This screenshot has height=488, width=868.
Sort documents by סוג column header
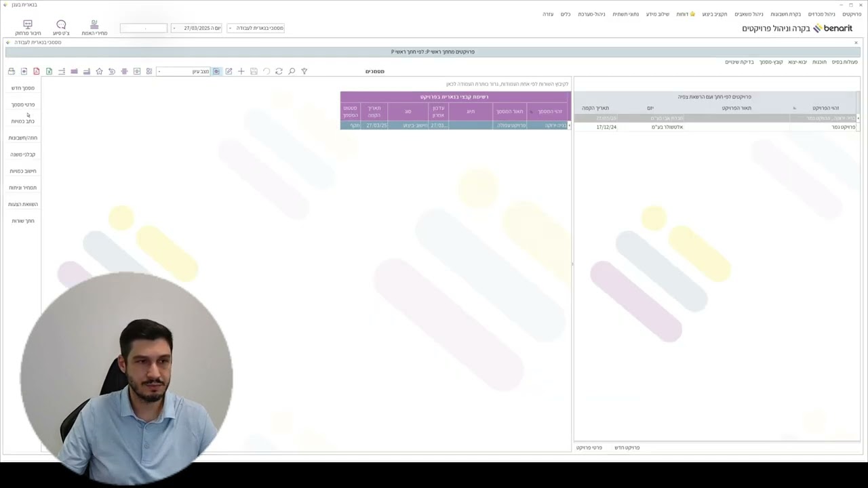(x=408, y=111)
